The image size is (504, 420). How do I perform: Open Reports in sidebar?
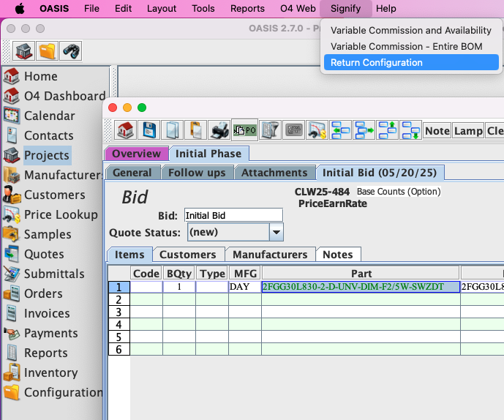coord(36,353)
